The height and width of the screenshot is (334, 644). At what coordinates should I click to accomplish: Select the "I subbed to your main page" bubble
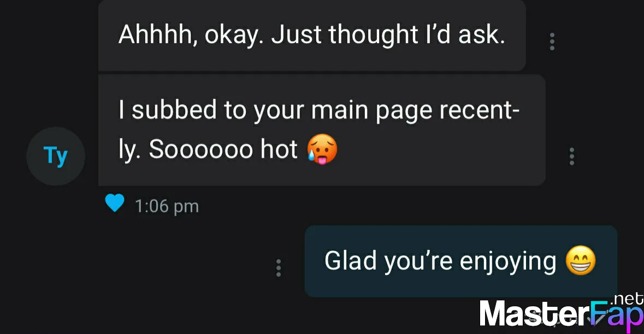(x=322, y=130)
